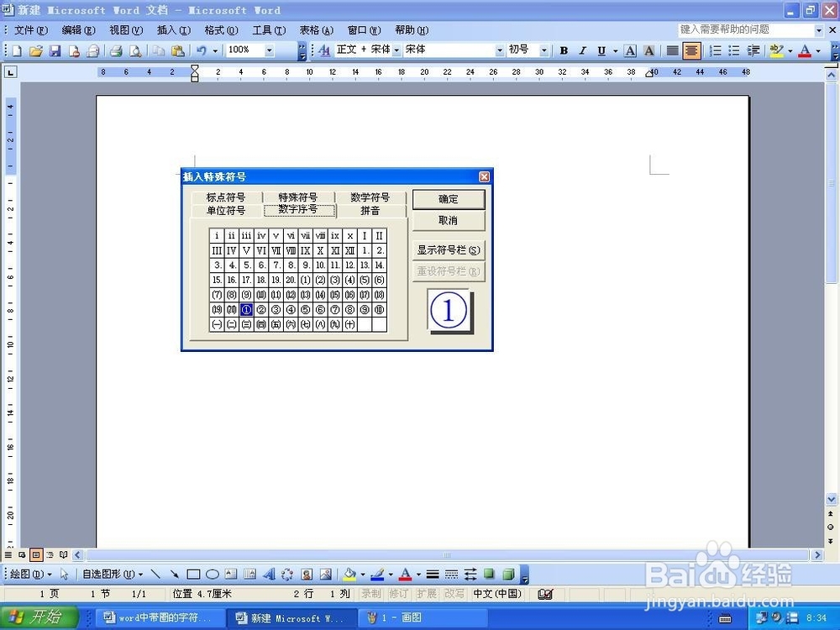Screen dimensions: 840x630
Task: Apply character border (framed A)
Action: [x=631, y=51]
